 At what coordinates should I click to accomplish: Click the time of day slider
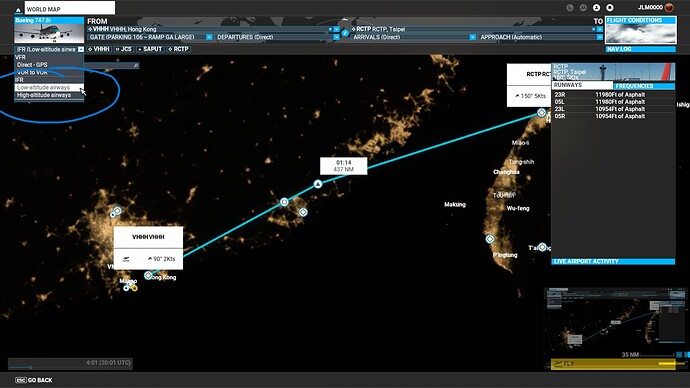click(x=70, y=367)
